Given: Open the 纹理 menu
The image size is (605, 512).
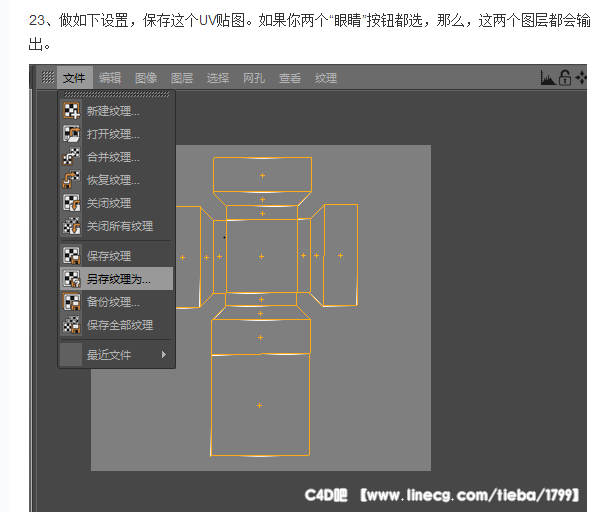Looking at the screenshot, I should (326, 78).
